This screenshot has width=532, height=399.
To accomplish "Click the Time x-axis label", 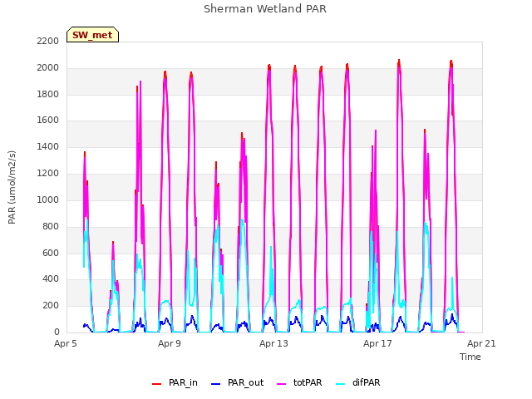I will click(x=470, y=357).
